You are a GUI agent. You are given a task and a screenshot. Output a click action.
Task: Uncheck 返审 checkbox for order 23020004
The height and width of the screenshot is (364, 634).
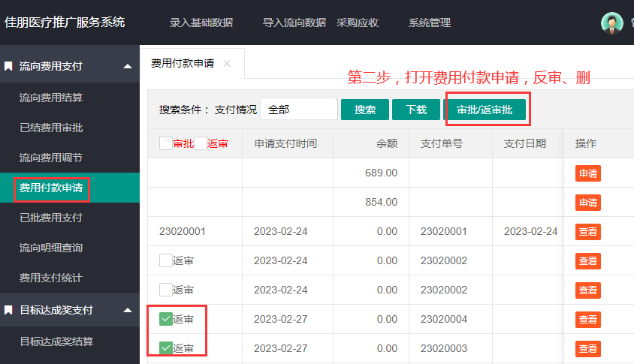click(x=166, y=319)
